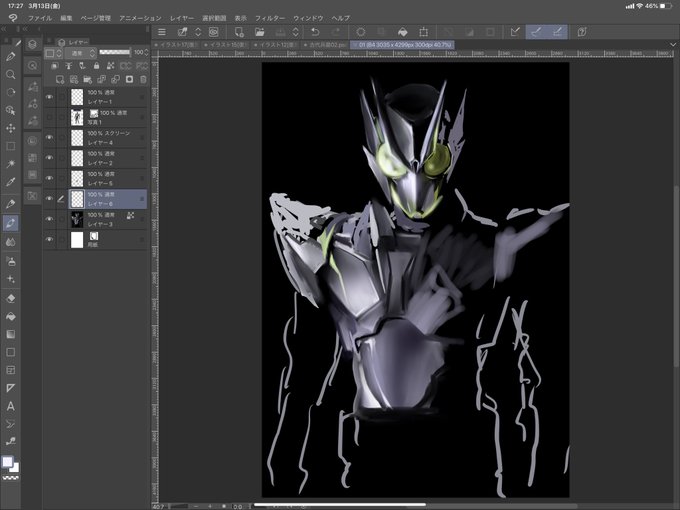The image size is (680, 510).
Task: Click stepper arrows next to save icon
Action: pyautogui.click(x=295, y=32)
